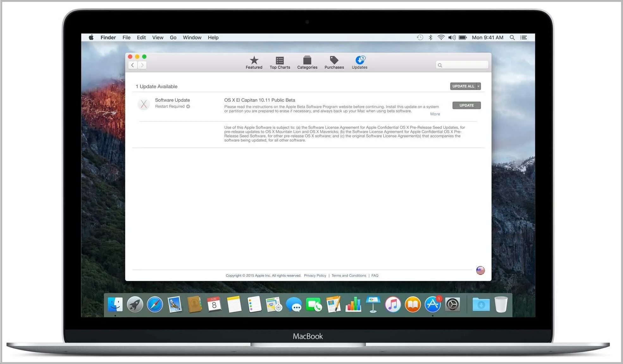Open the Featured section of App Store
Viewport: 623px width, 364px height.
(253, 62)
